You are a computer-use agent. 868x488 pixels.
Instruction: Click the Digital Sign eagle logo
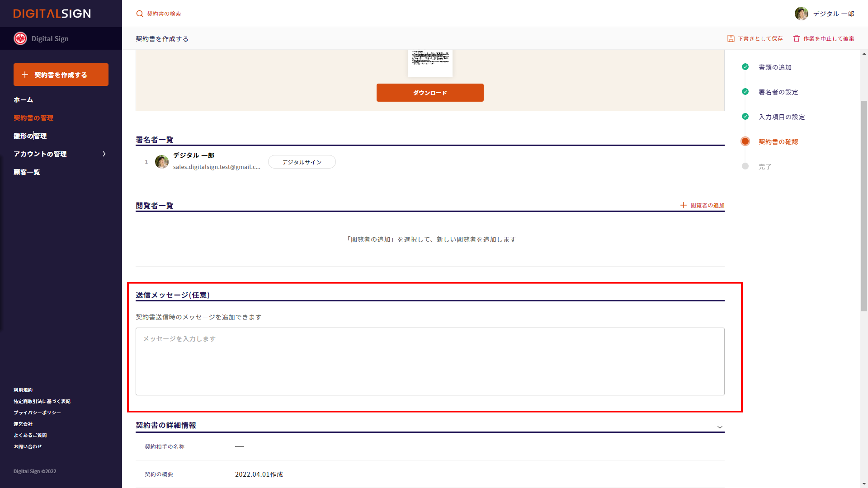(x=20, y=38)
